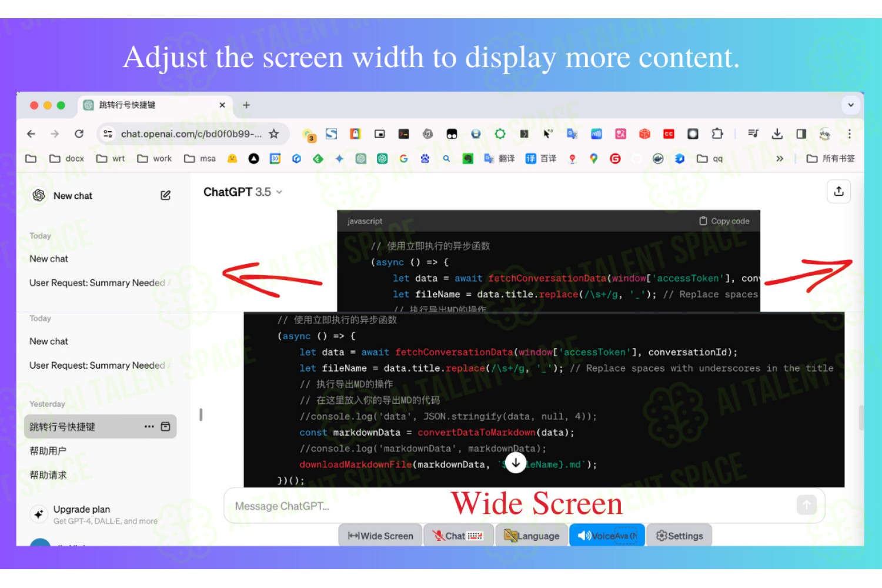Click the conversation vertical scrollbar
This screenshot has height=588, width=882.
coord(861,417)
